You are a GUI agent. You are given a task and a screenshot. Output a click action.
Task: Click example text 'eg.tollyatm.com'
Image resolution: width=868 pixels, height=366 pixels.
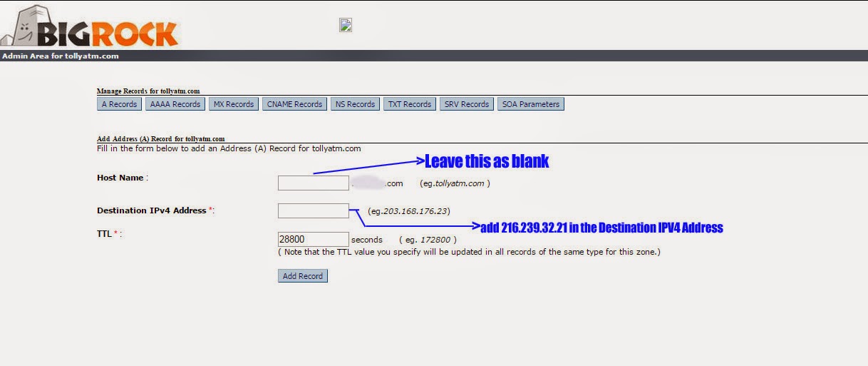[x=455, y=183]
